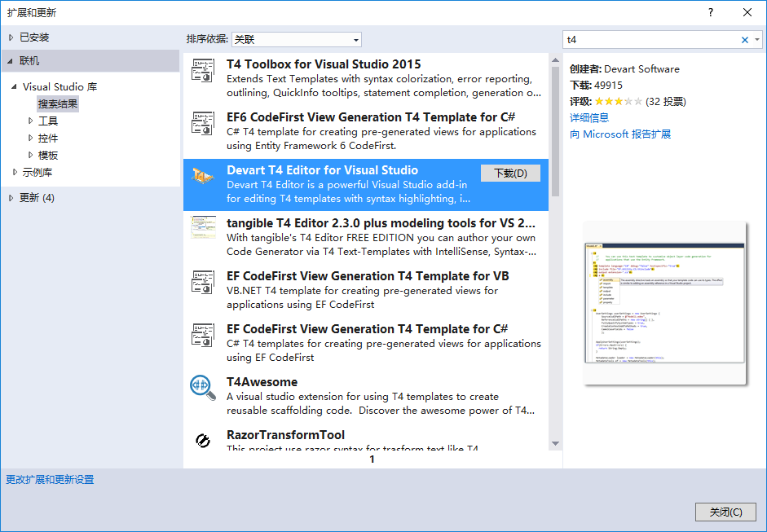
Task: Select the 已安装 section
Action: [x=34, y=37]
